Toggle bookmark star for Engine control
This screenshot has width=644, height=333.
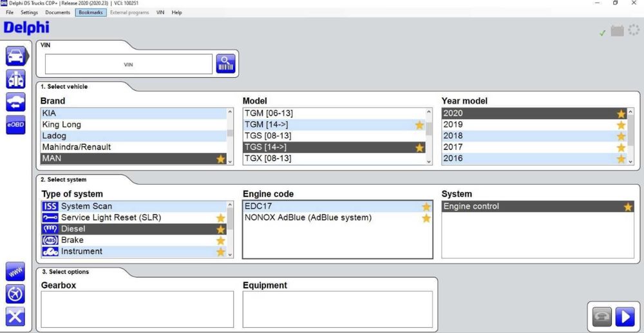click(628, 207)
